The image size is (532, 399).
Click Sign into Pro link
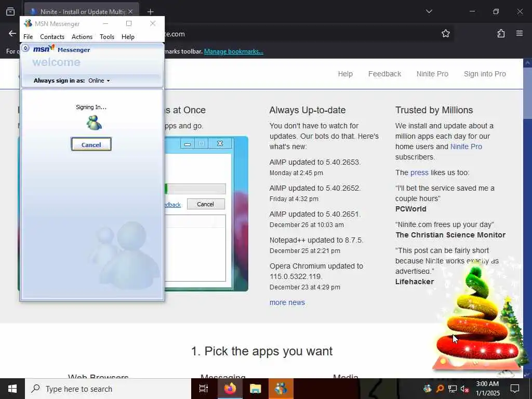(x=485, y=74)
